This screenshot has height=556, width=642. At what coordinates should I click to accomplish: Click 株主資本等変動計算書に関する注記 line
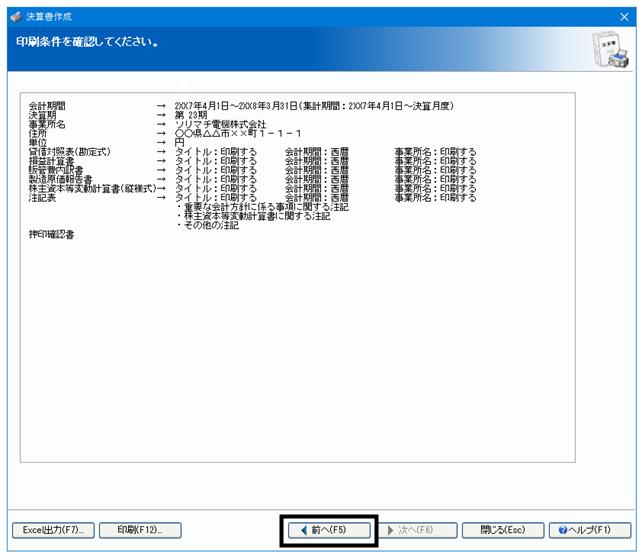253,216
